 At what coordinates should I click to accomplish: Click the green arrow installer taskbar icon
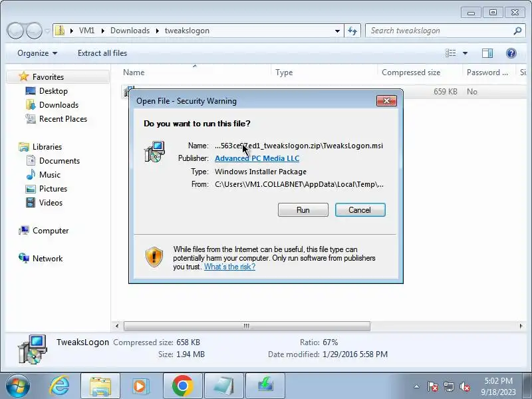[x=265, y=386]
